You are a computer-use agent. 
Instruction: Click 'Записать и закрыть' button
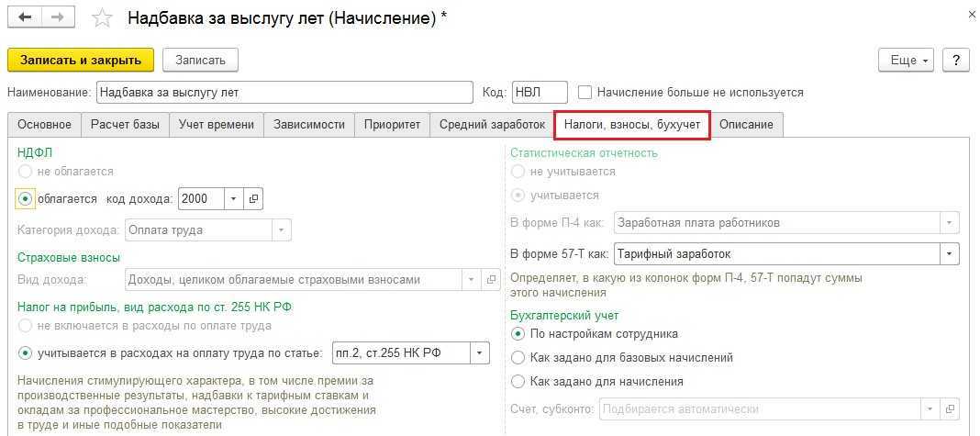point(81,60)
